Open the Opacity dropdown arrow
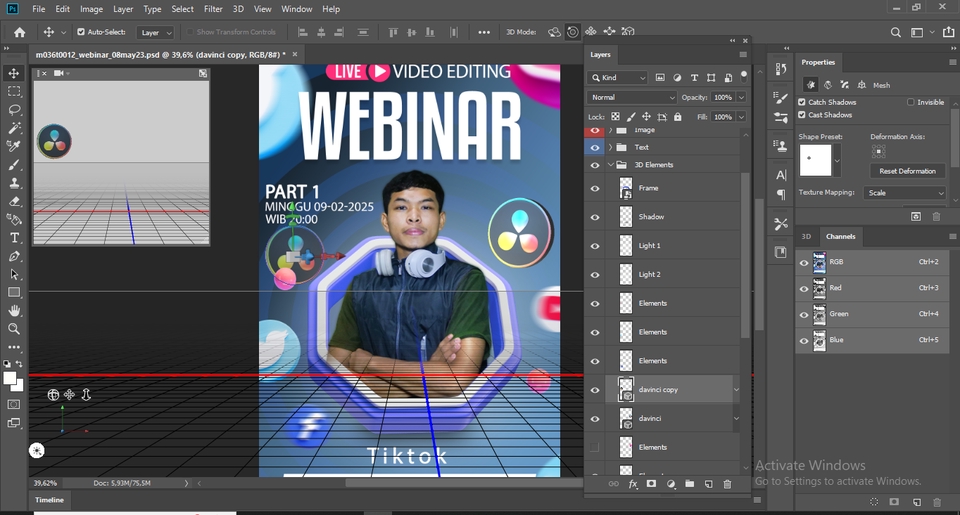This screenshot has width=960, height=515. pyautogui.click(x=741, y=97)
